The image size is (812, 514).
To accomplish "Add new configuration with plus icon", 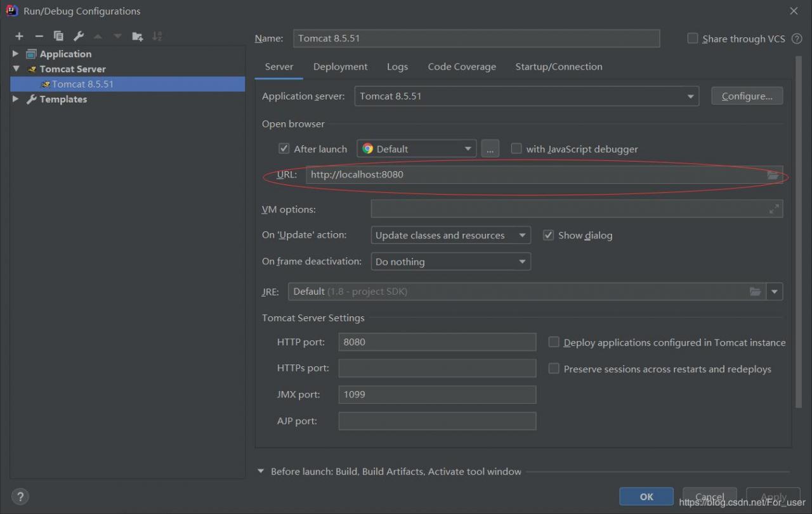I will [x=20, y=36].
